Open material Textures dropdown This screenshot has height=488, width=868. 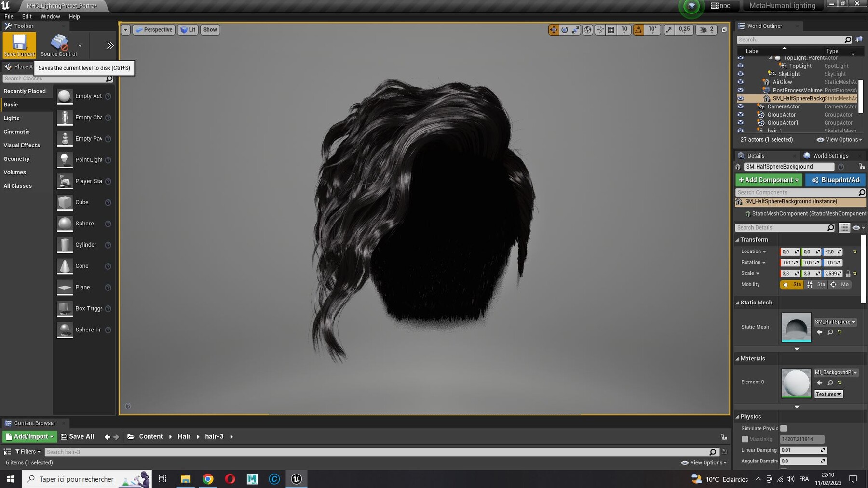pyautogui.click(x=828, y=394)
